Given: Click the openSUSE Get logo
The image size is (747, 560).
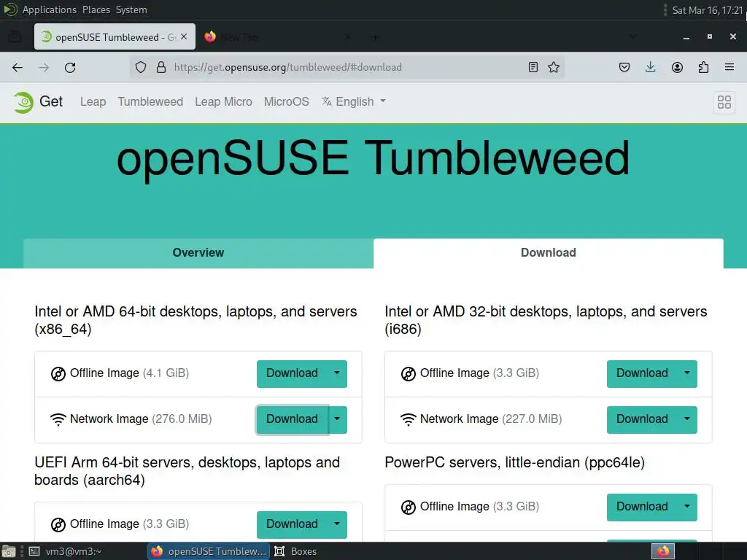Looking at the screenshot, I should (x=23, y=102).
